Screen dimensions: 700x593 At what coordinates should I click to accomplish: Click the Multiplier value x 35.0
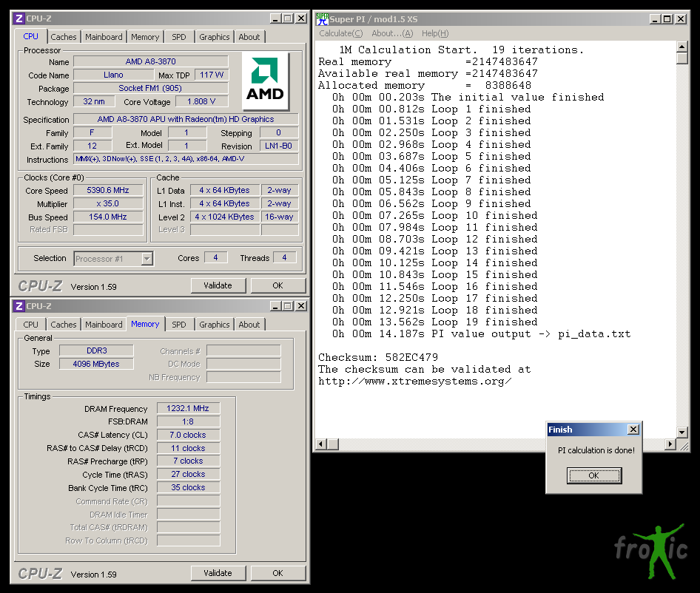(108, 204)
